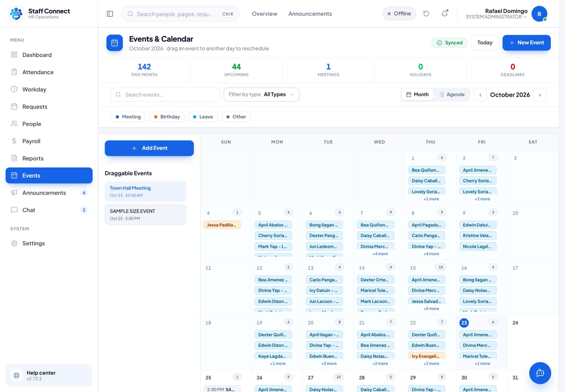Click the Help center lifebuoy icon
Screen dimensions: 565x392
point(17,375)
